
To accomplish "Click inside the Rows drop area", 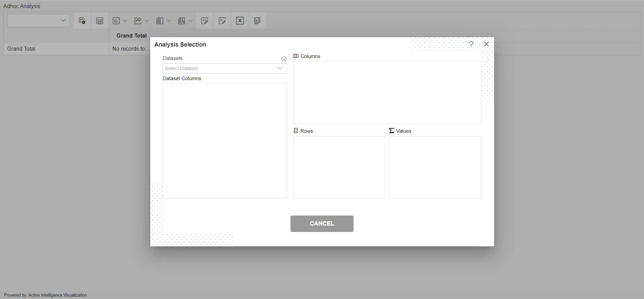I will (x=339, y=167).
